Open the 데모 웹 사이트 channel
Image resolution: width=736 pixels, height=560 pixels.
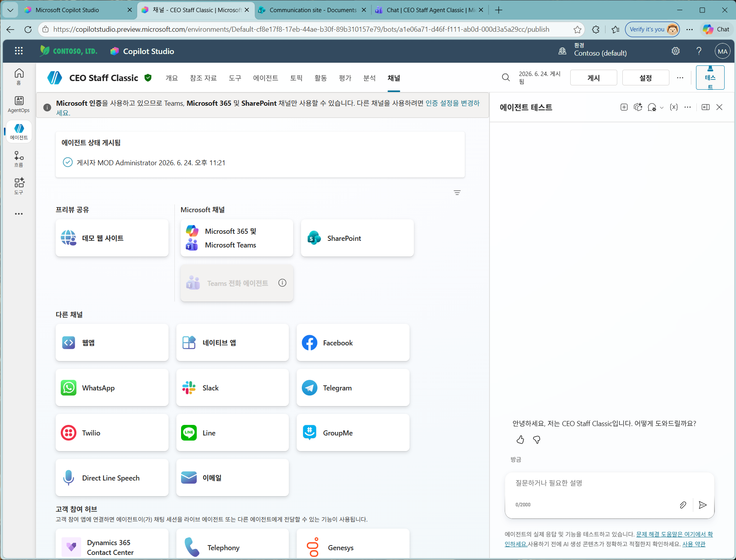click(x=112, y=238)
